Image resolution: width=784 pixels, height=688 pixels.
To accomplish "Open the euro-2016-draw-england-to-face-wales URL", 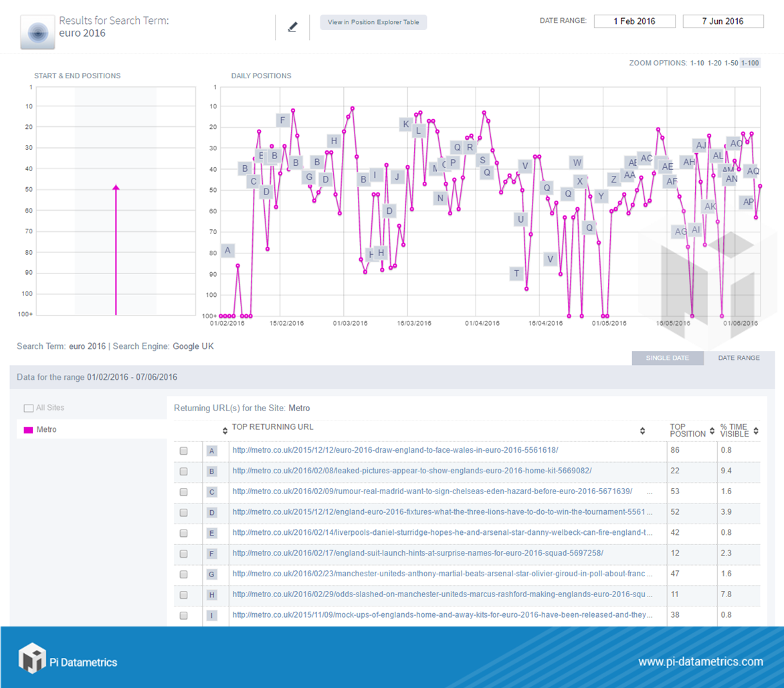I will coord(395,450).
